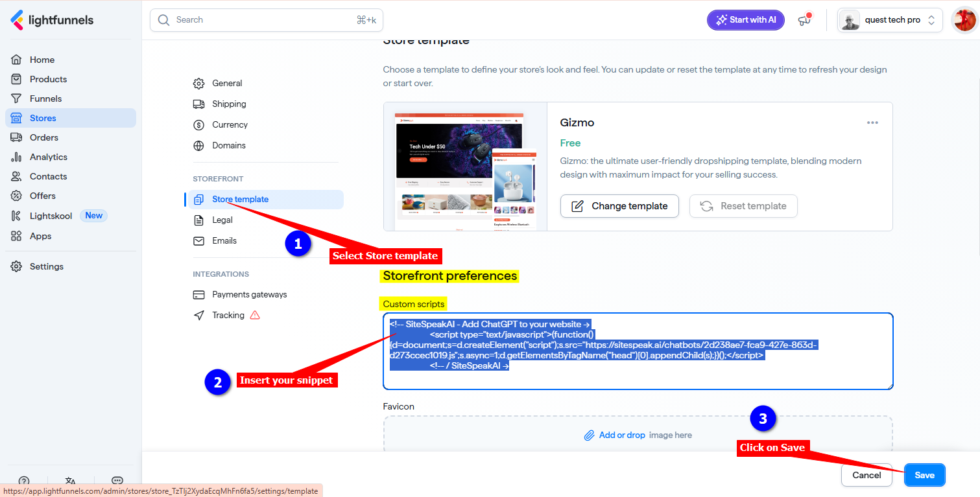Click the Emails envelope icon
Image resolution: width=980 pixels, height=497 pixels.
(x=199, y=240)
